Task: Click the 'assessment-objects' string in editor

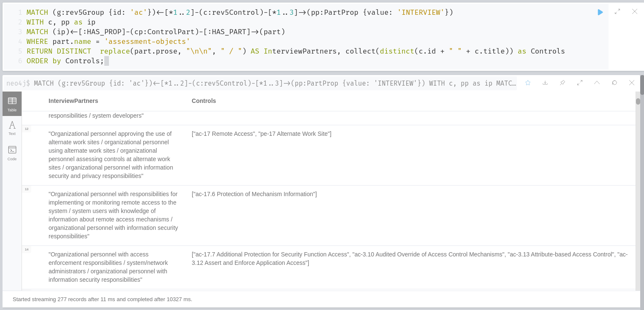Action: pyautogui.click(x=147, y=41)
